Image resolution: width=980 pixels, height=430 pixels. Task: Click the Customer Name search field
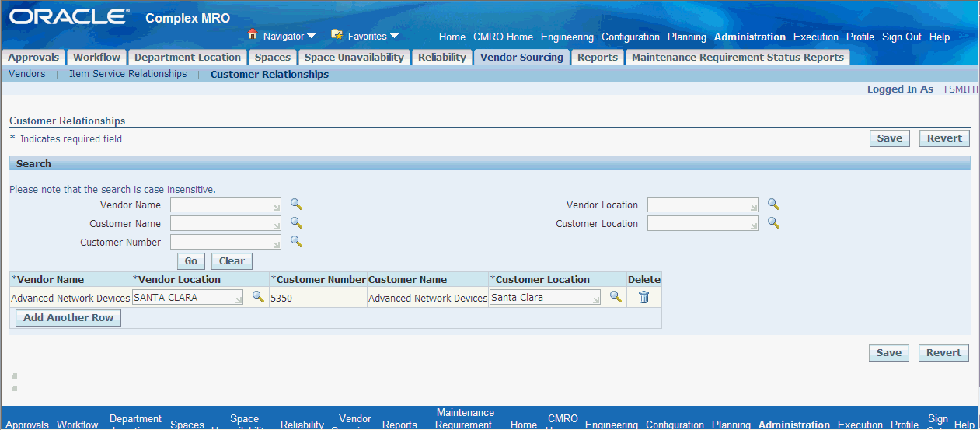point(226,223)
